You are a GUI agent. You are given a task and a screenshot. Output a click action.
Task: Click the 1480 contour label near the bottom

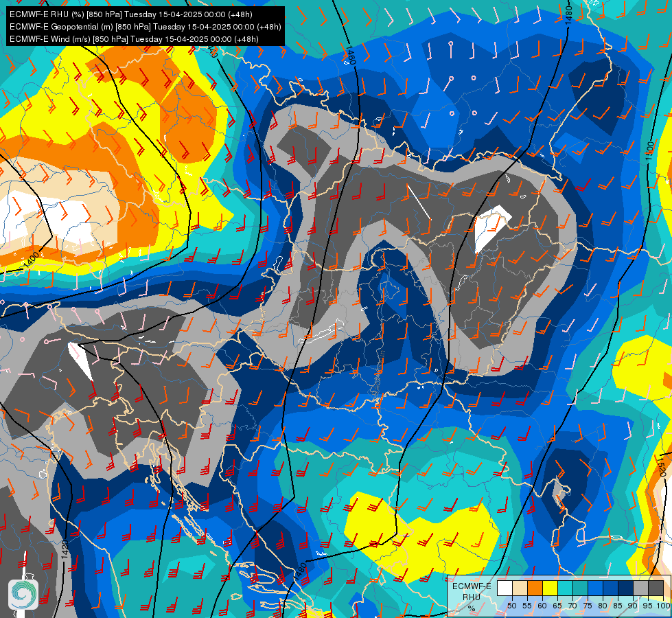(300, 572)
